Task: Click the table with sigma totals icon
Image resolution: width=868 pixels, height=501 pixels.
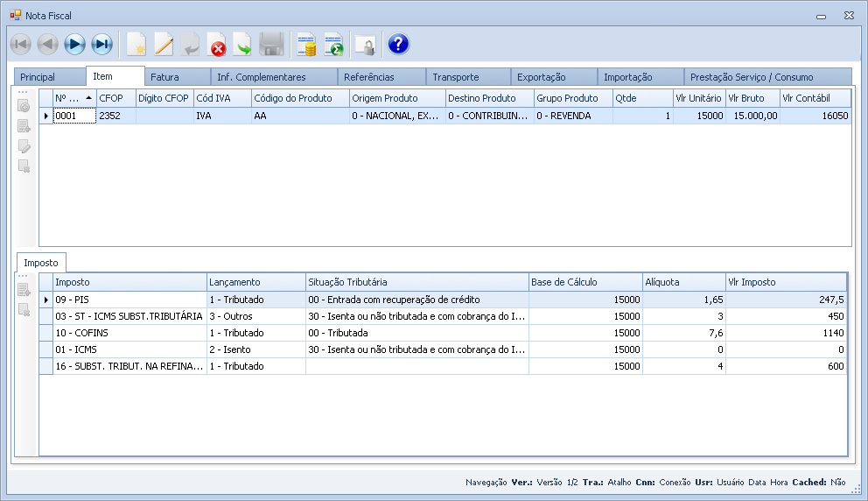Action: (333, 44)
